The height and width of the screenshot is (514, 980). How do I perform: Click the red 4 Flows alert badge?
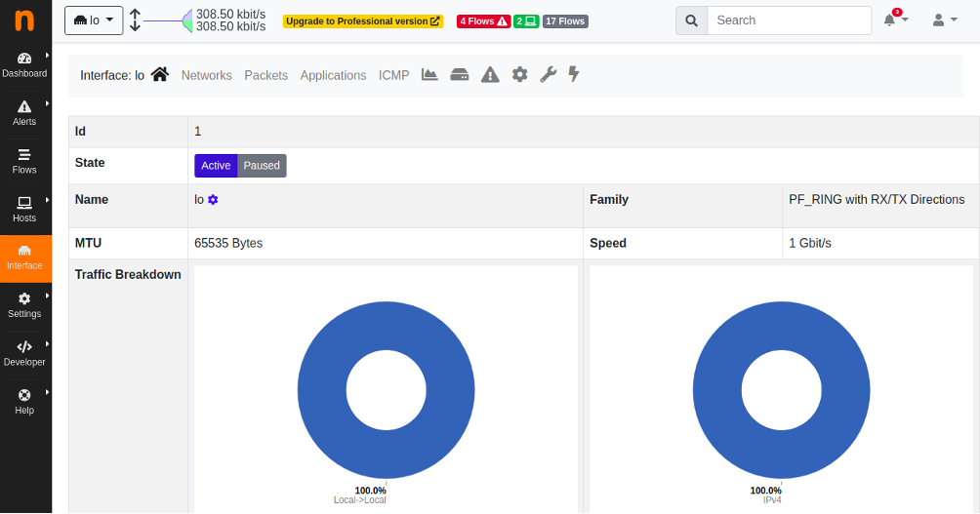coord(484,21)
